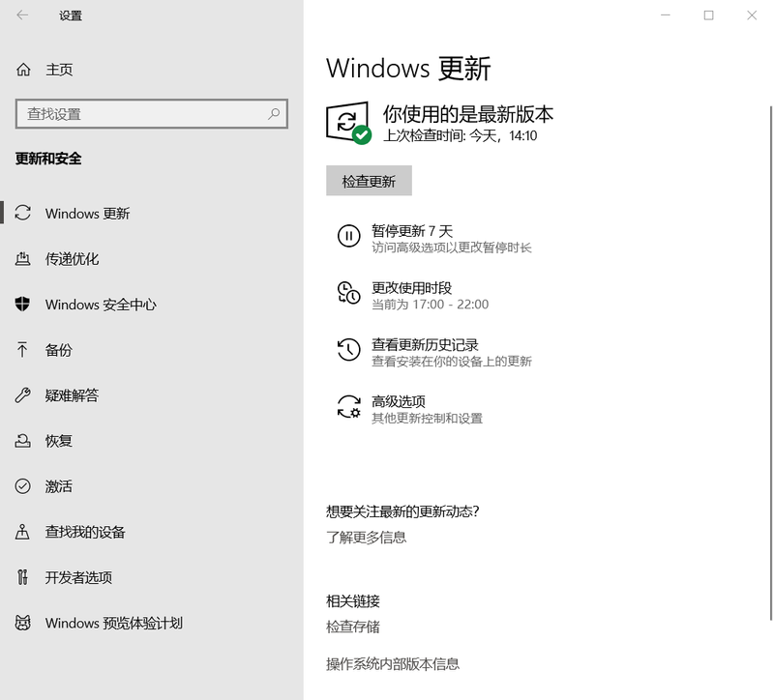774x700 pixels.
Task: Click the checkmark circle icon for 激活
Action: coord(22,486)
